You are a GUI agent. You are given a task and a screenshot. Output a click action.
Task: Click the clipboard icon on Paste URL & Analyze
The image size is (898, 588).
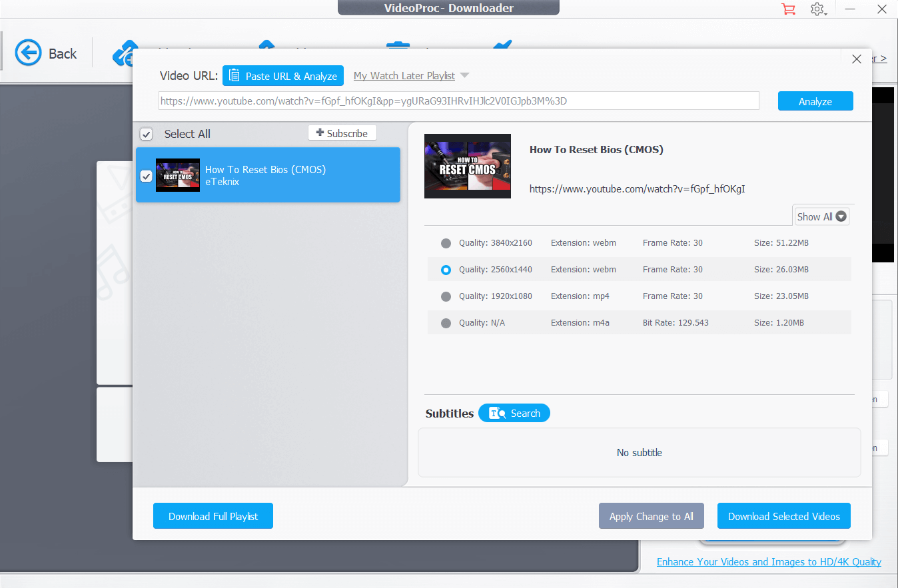(x=234, y=75)
